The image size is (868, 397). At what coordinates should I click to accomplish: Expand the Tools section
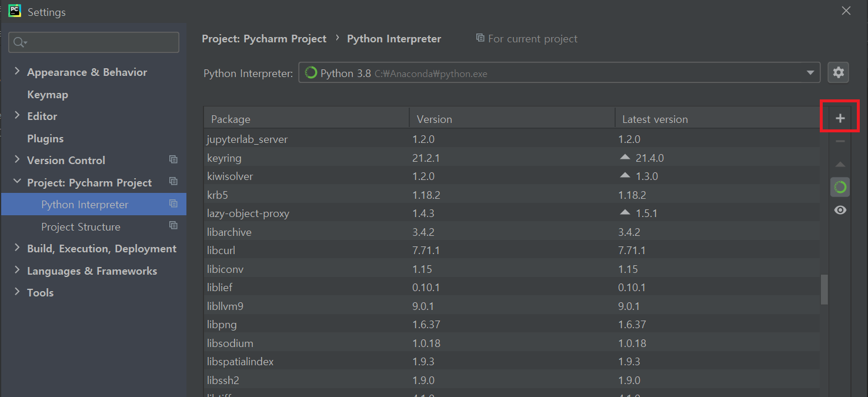tap(17, 292)
